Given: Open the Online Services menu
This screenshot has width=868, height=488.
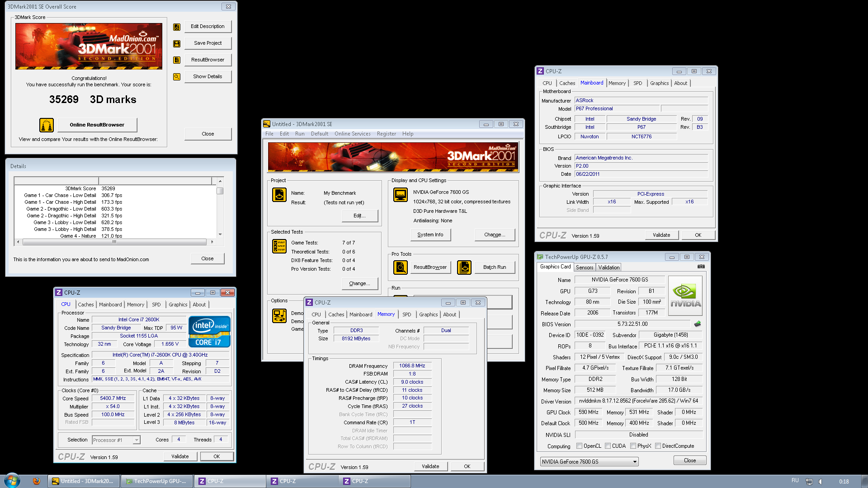Looking at the screenshot, I should (352, 134).
